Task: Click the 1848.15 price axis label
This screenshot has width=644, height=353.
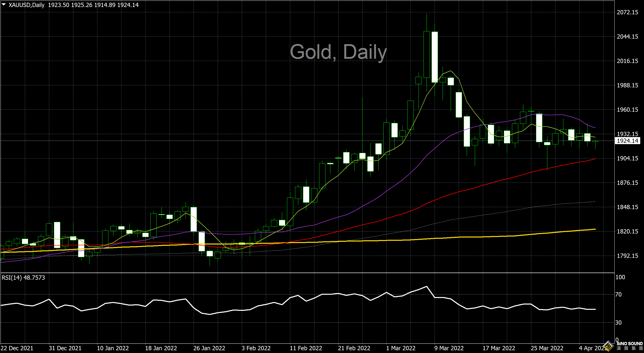Action: click(627, 207)
